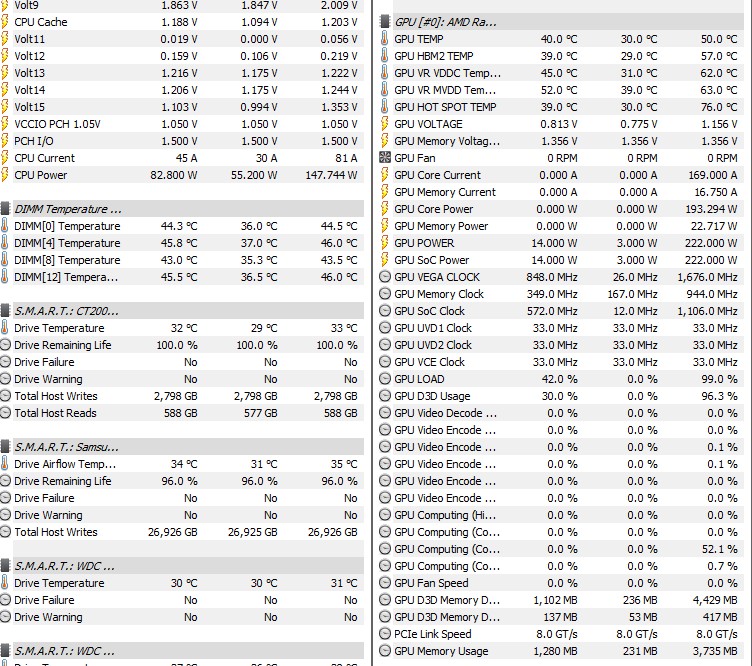Click the circle icon beside PCIe Link Speed
The height and width of the screenshot is (666, 752).
coord(385,634)
